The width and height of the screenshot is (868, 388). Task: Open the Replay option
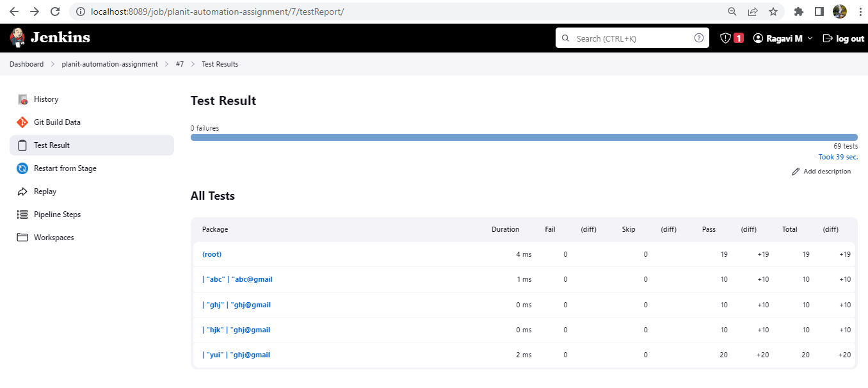[44, 191]
